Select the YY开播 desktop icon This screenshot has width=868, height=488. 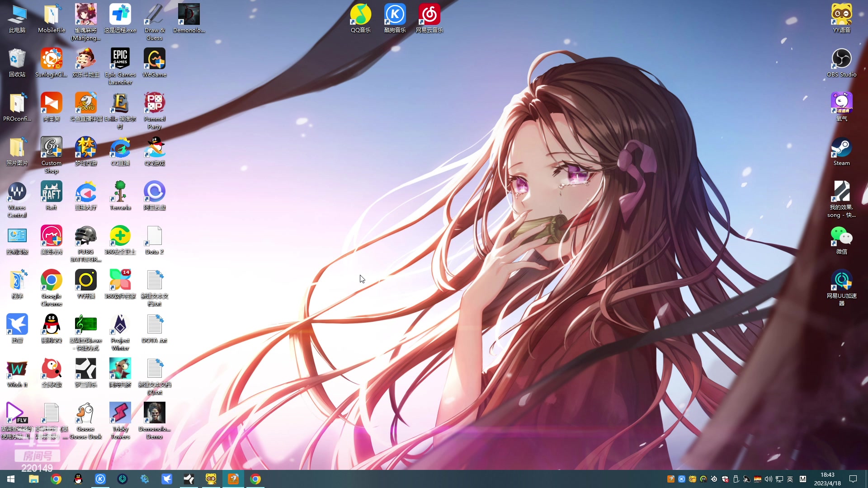point(86,284)
